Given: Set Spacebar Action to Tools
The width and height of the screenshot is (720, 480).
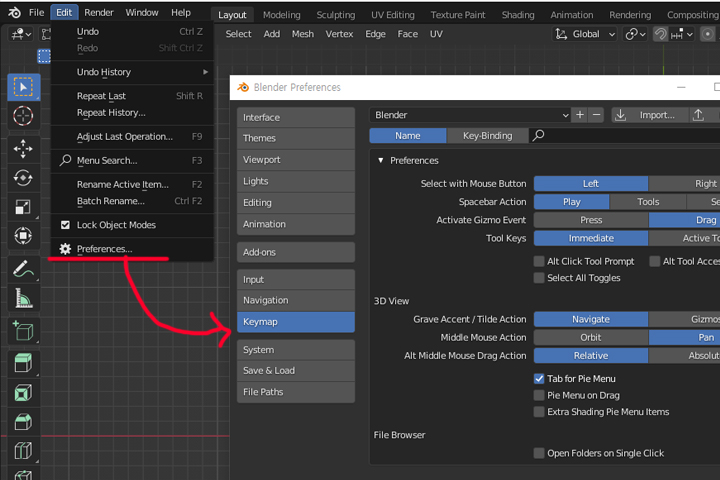Looking at the screenshot, I should pyautogui.click(x=648, y=202).
